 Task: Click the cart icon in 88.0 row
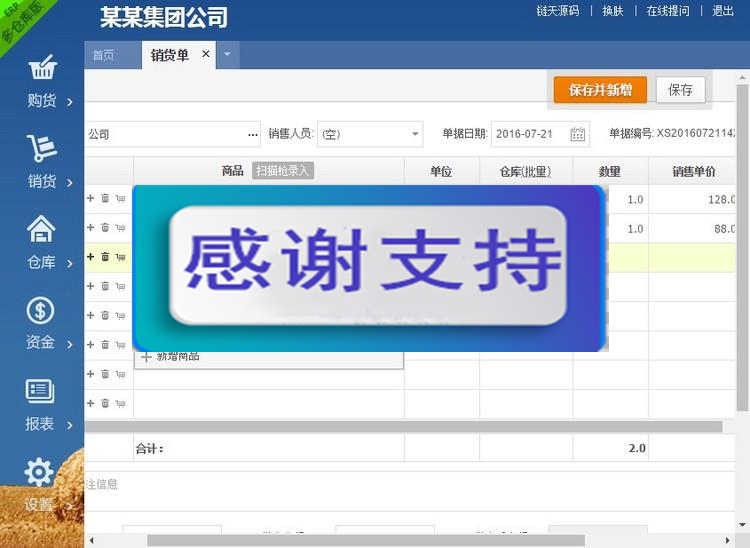(121, 228)
